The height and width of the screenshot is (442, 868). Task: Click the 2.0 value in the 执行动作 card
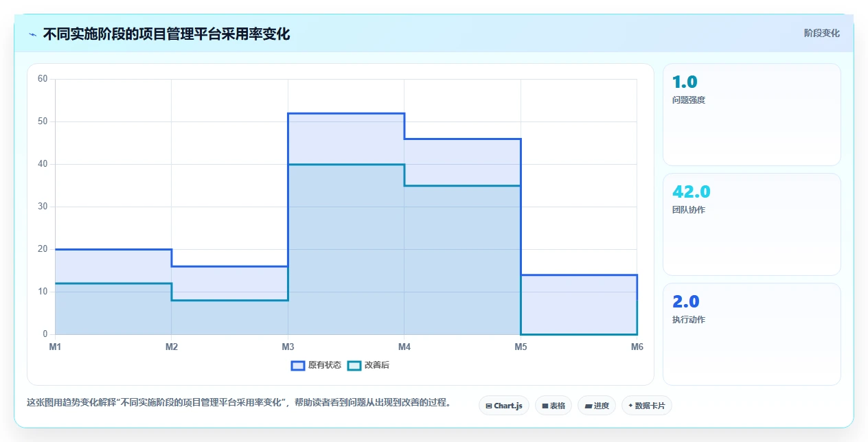point(685,301)
